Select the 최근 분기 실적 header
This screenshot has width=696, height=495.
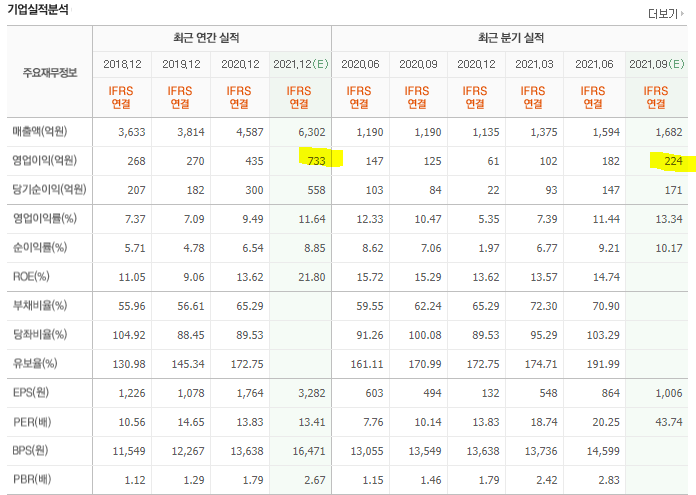pos(510,38)
